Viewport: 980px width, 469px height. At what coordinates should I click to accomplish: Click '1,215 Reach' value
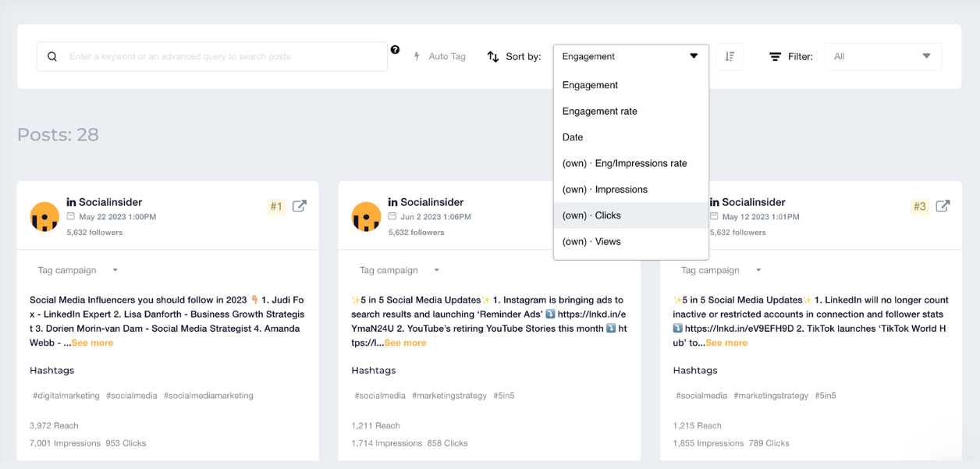tap(698, 426)
